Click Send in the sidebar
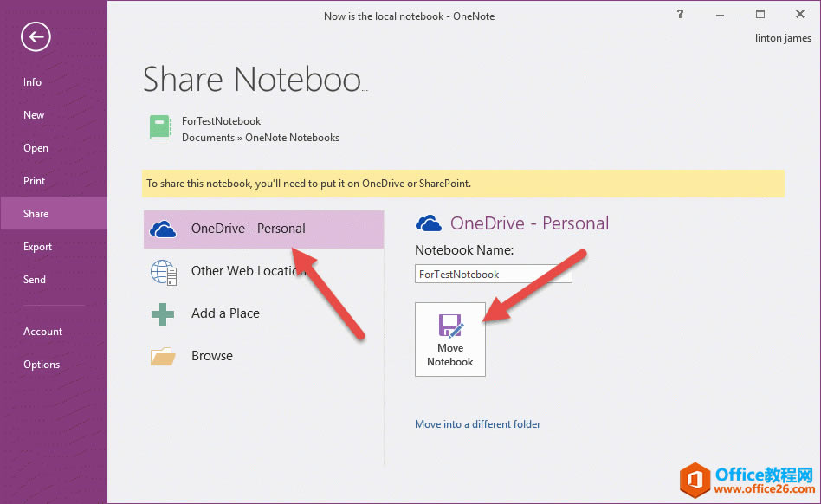The image size is (821, 504). click(35, 280)
